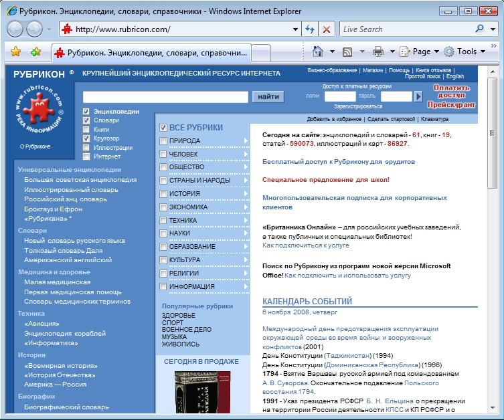Click the Зарегистрироваться link

357,106
